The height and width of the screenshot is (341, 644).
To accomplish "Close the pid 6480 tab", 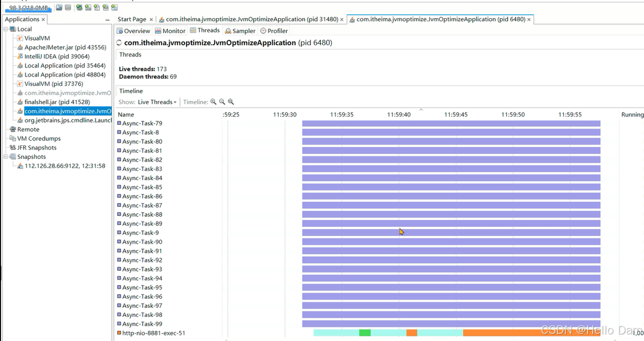I will (529, 20).
